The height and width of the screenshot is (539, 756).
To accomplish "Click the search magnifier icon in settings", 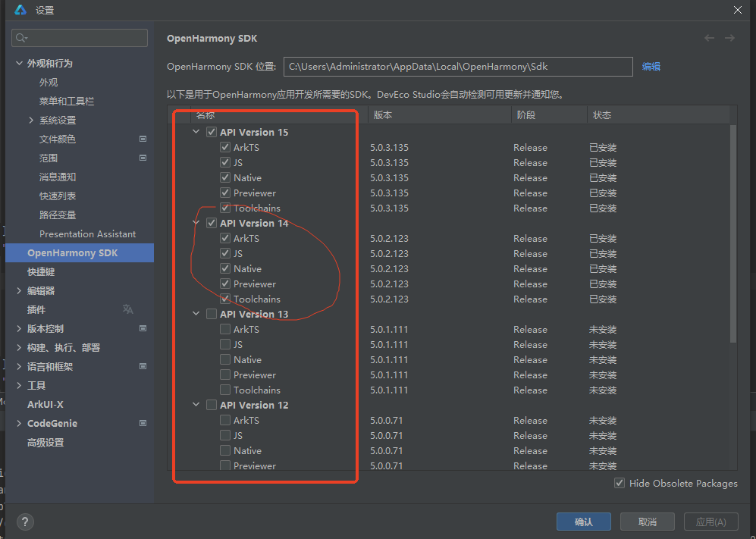I will point(20,38).
